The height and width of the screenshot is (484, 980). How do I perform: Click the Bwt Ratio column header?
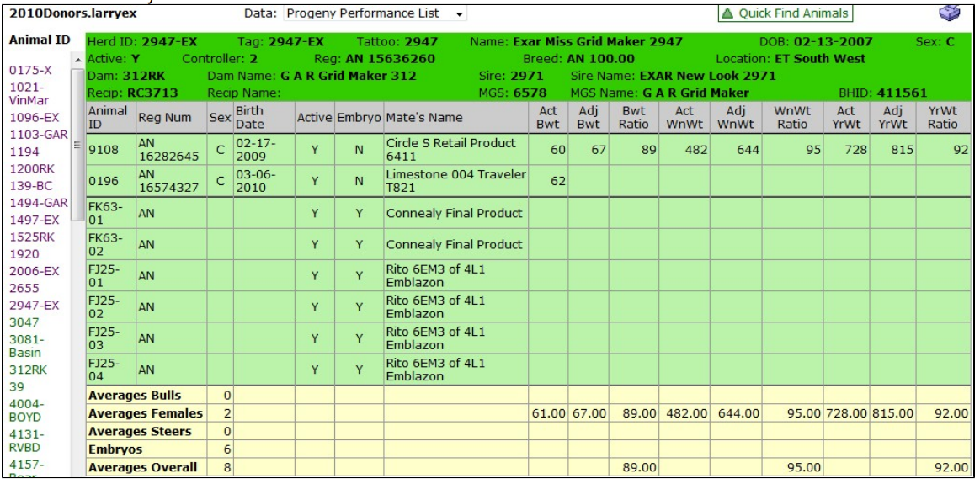point(633,117)
